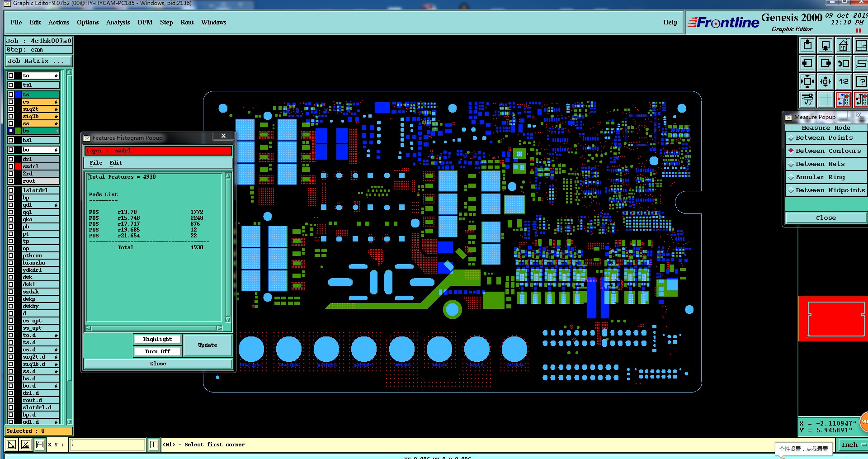Click the red szdrl layer color swatch
Image resolution: width=868 pixels, height=459 pixels.
coord(18,166)
